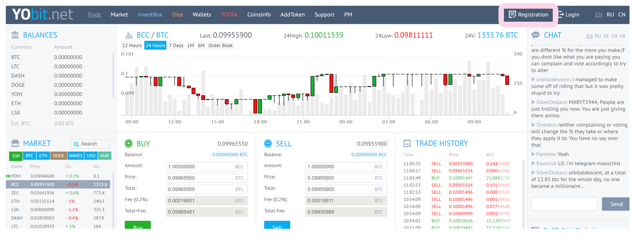The image size is (644, 249).
Task: Open the Order Book view
Action: pos(220,45)
